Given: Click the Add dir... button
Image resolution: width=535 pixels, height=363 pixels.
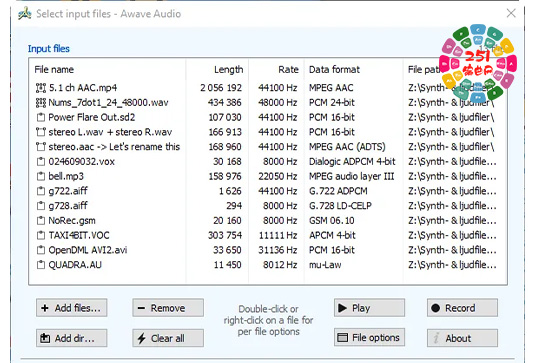Looking at the screenshot, I should point(72,338).
